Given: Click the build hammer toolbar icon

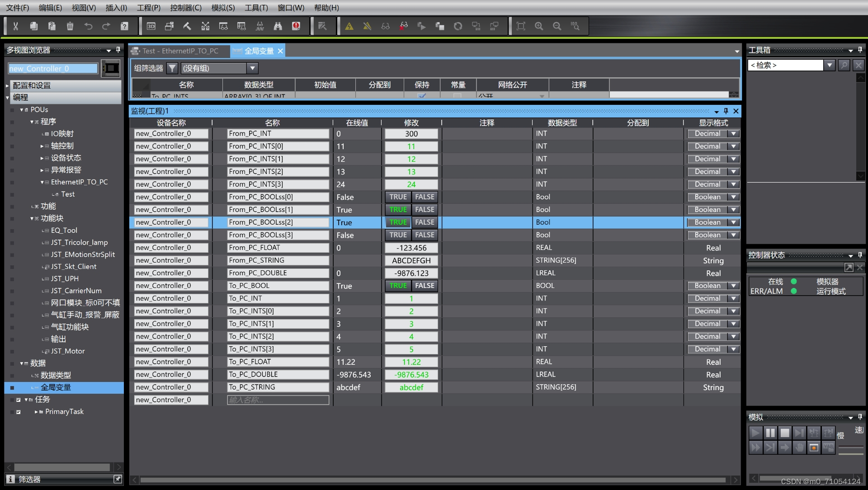Looking at the screenshot, I should pyautogui.click(x=187, y=26).
